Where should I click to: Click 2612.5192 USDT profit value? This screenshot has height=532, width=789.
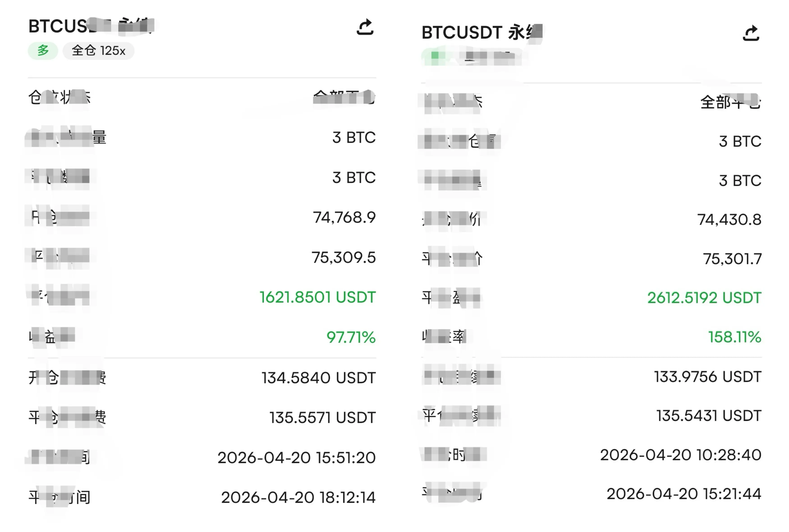704,298
